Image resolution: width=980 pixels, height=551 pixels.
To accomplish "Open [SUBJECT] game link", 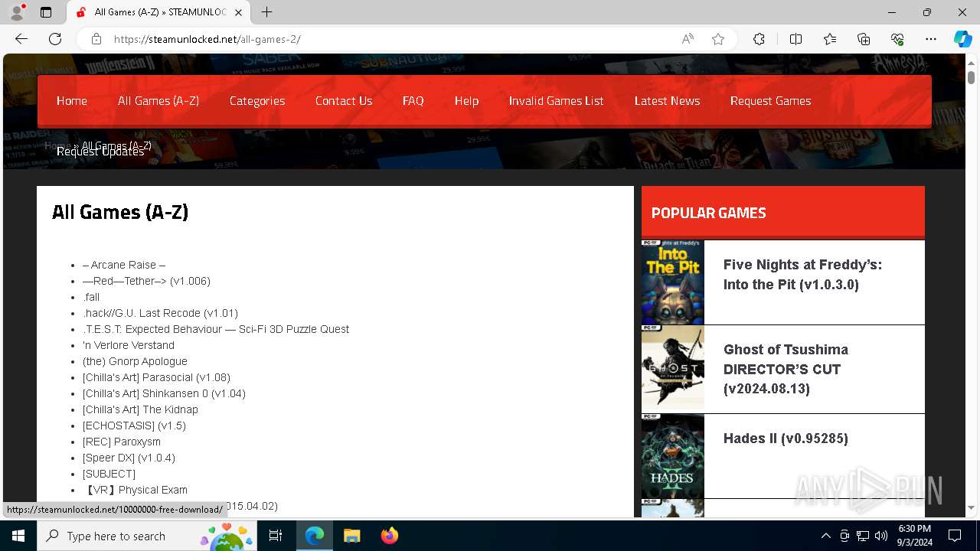I will (109, 474).
